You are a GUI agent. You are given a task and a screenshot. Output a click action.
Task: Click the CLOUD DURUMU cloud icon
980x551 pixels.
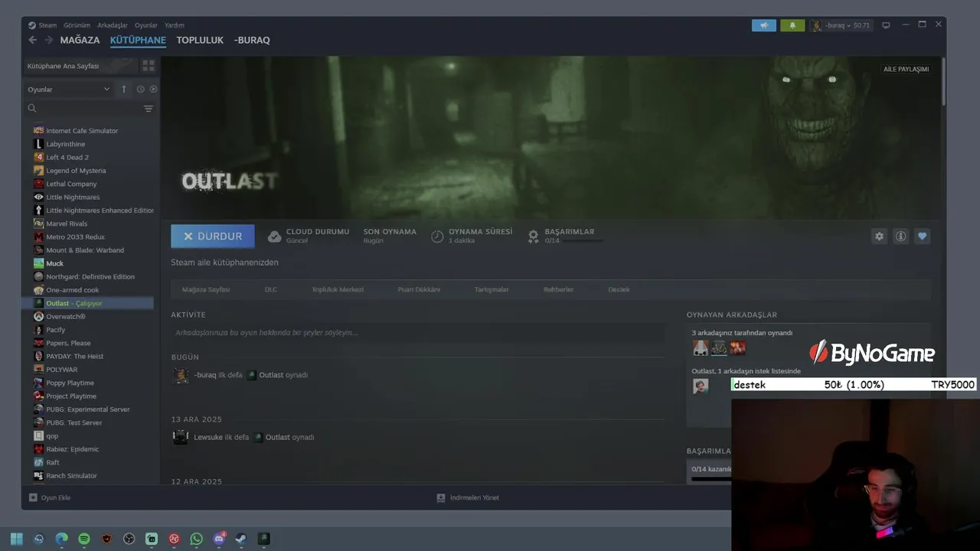pyautogui.click(x=274, y=236)
